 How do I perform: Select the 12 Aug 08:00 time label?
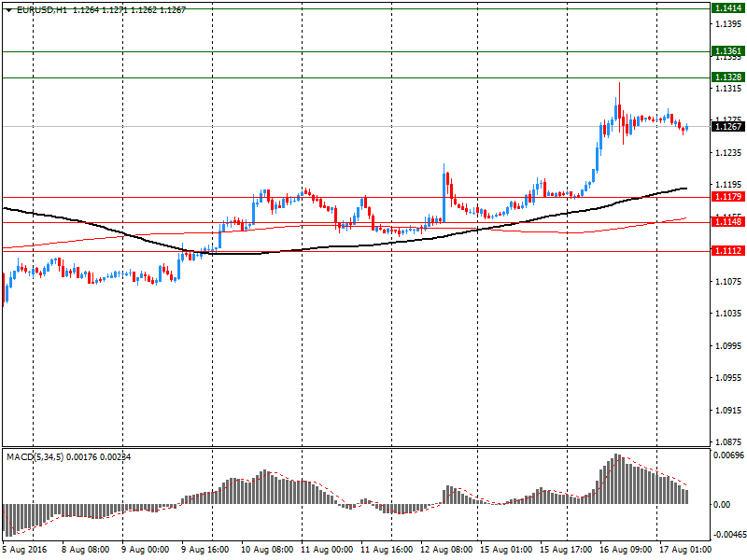pos(446,550)
